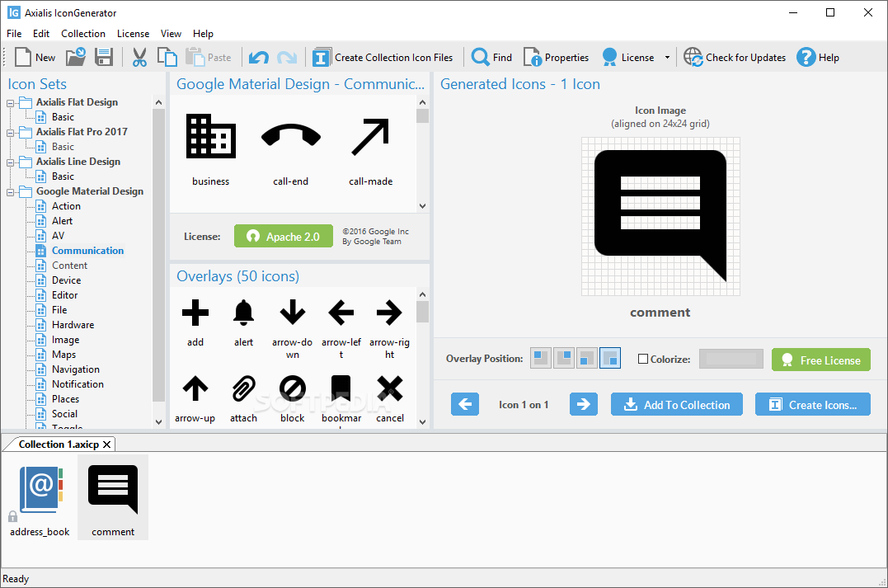This screenshot has height=588, width=888.
Task: Open the License dropdown arrow
Action: (668, 57)
